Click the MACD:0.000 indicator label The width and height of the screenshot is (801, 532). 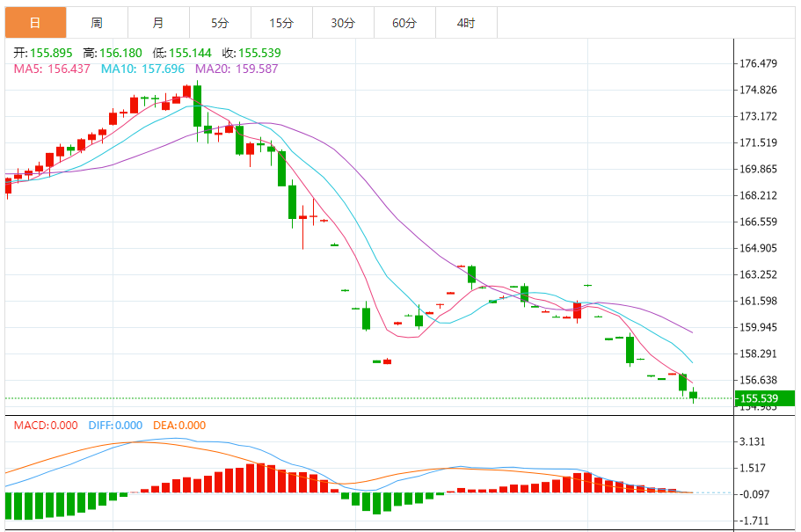pos(46,426)
